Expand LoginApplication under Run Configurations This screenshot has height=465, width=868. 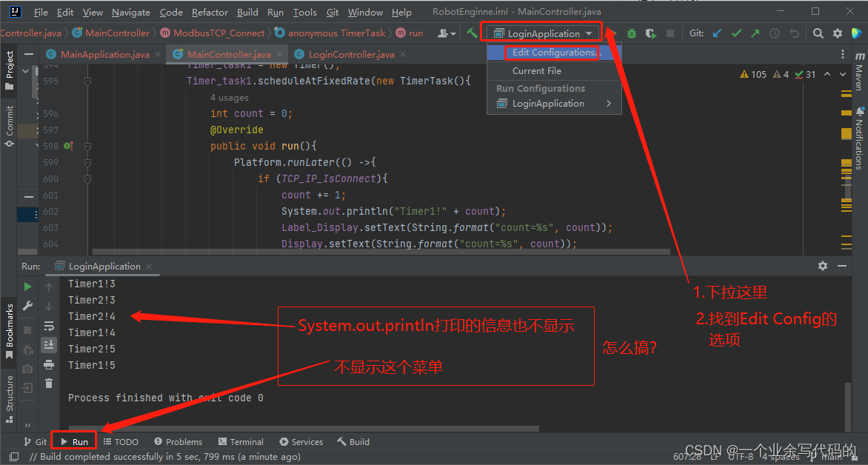[609, 103]
